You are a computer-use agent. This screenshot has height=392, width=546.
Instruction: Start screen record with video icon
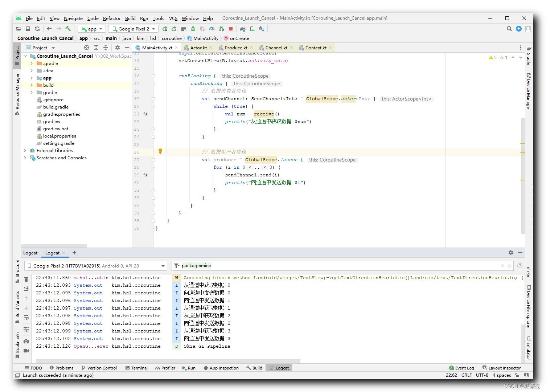pyautogui.click(x=26, y=351)
